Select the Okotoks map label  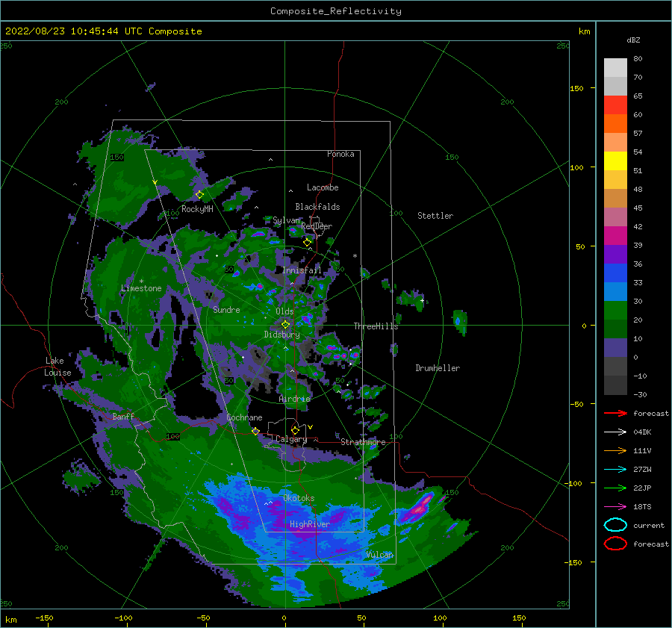pos(299,498)
